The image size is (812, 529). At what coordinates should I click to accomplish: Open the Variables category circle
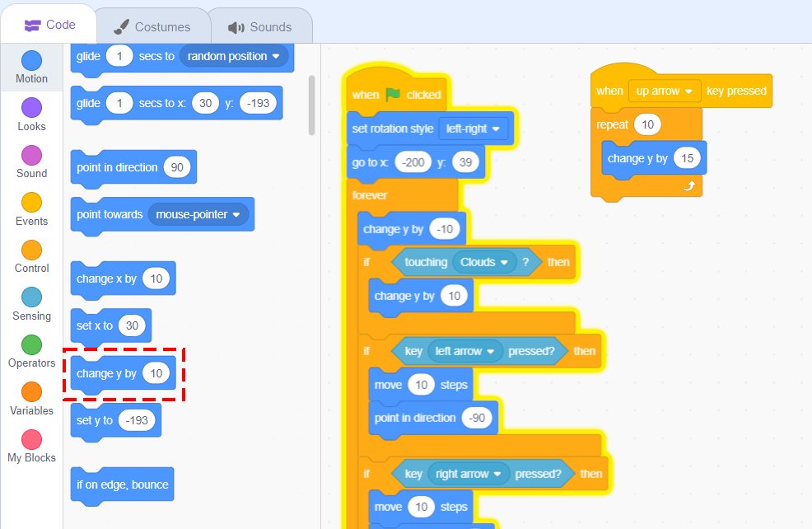pos(31,392)
